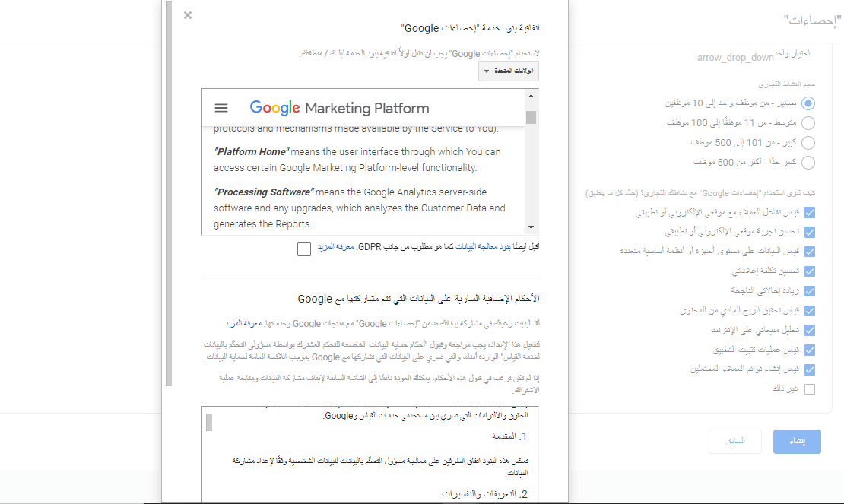Click the 1. المقدمة heading
This screenshot has height=504, width=844.
(509, 436)
